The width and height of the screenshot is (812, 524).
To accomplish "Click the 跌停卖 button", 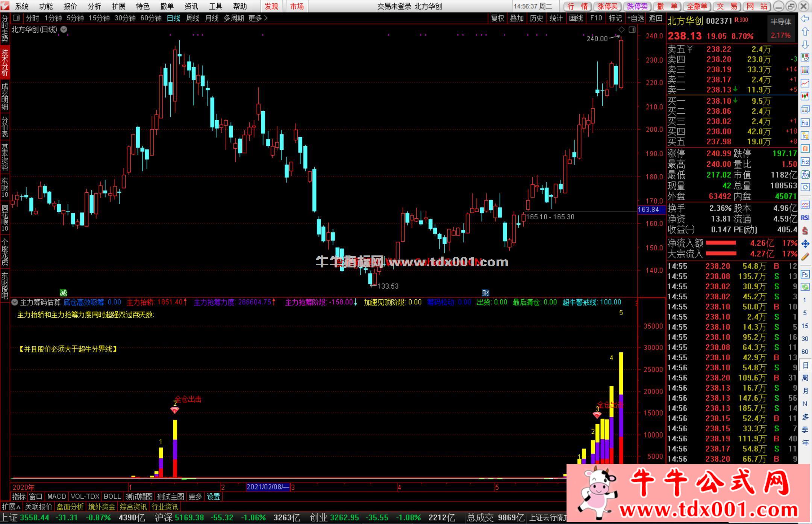I will click(637, 6).
